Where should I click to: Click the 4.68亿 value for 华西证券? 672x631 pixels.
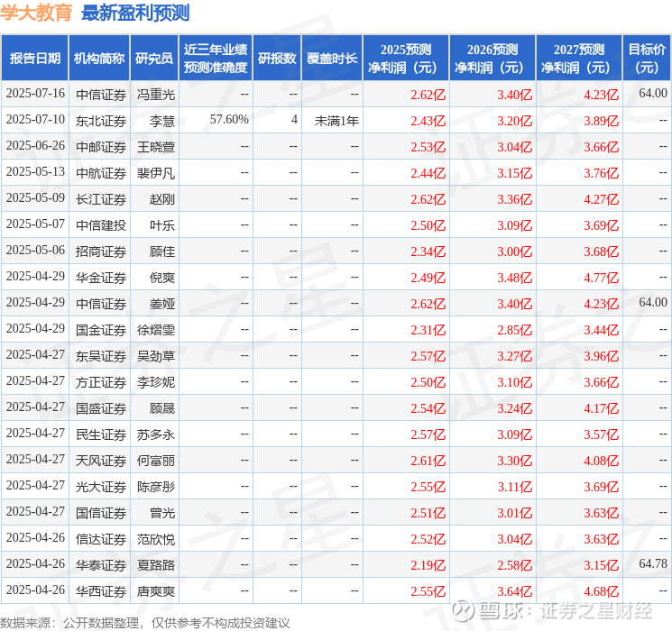(x=602, y=591)
